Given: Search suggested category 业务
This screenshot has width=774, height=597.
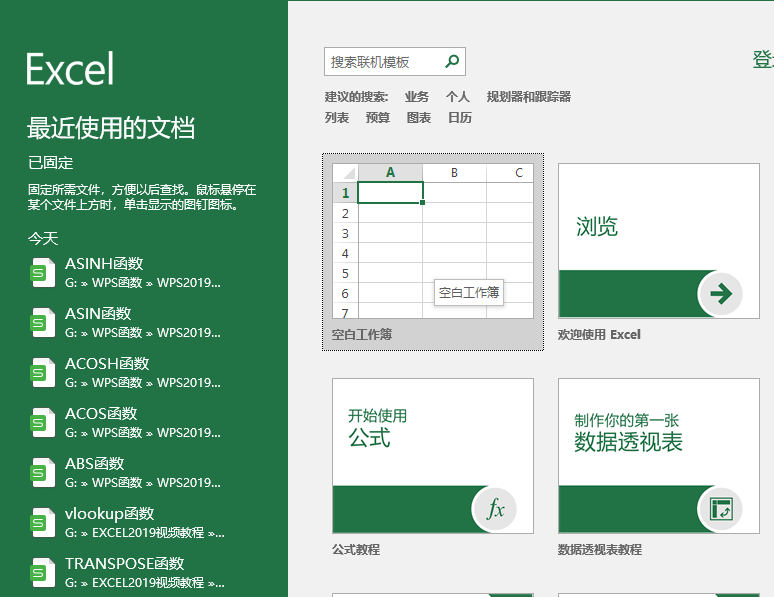Looking at the screenshot, I should tap(417, 97).
